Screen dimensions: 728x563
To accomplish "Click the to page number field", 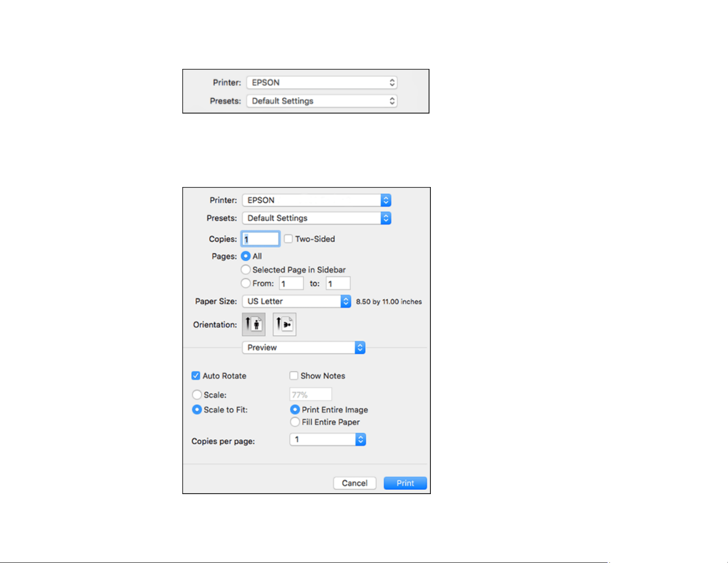I will pyautogui.click(x=338, y=284).
